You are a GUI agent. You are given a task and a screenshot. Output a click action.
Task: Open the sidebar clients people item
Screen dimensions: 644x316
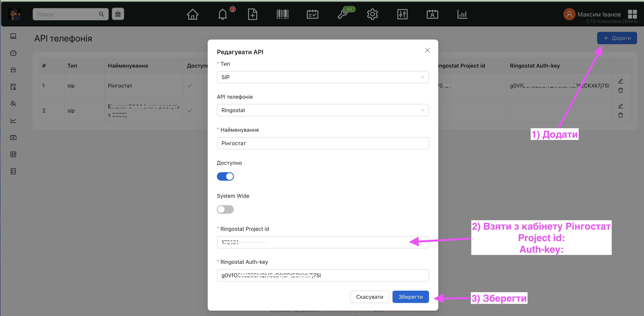click(13, 104)
